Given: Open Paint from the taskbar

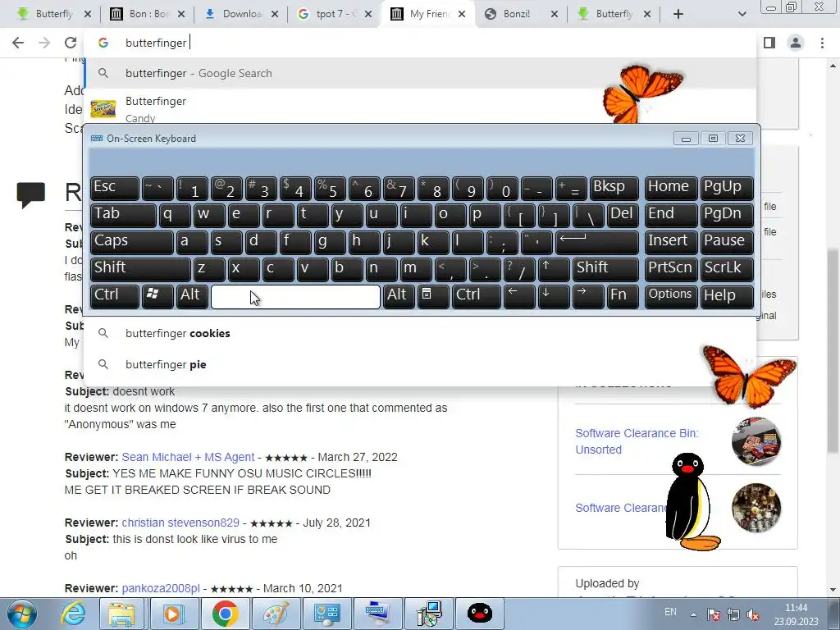Looking at the screenshot, I should coord(276,614).
